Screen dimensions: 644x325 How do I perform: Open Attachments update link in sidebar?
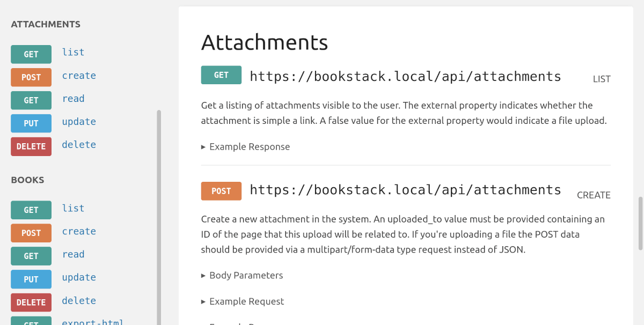[x=79, y=122]
